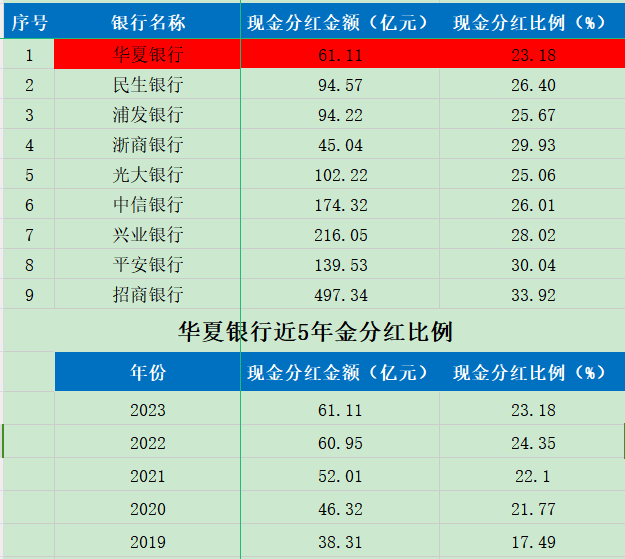Select sequence number 1 beside 华夏银行
This screenshot has width=625, height=559.
click(29, 54)
